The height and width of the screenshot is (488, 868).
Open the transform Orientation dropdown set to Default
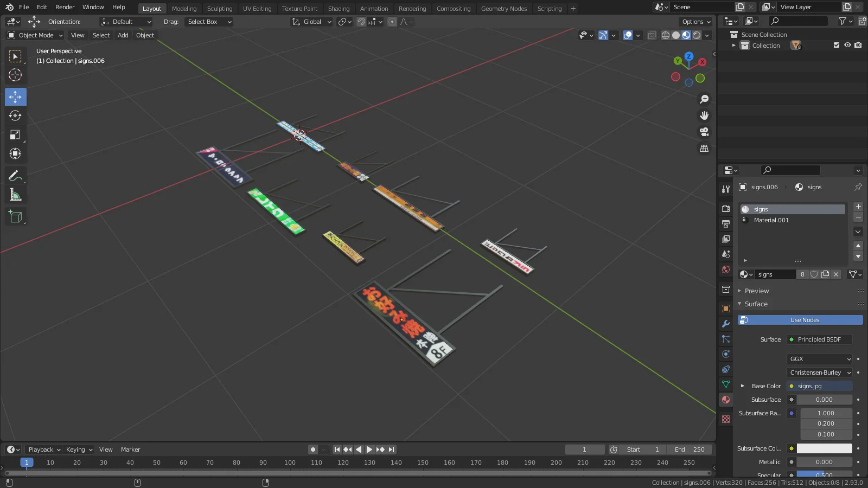point(126,22)
